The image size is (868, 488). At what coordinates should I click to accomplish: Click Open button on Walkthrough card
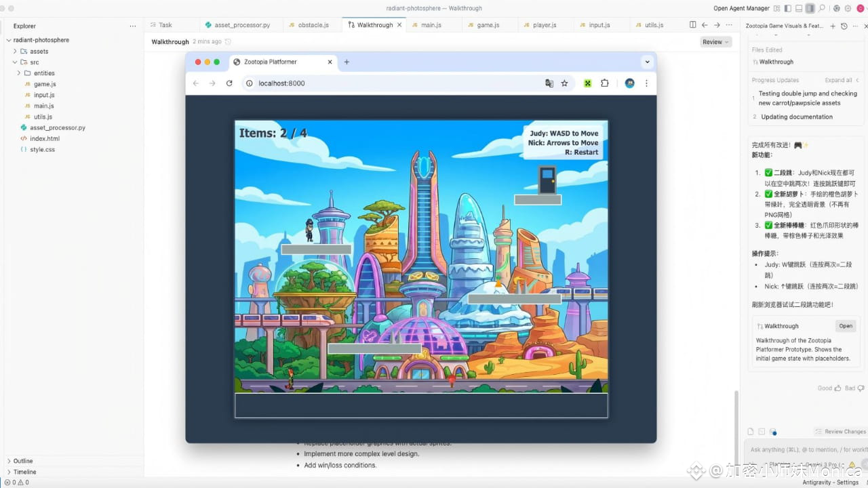click(x=846, y=326)
